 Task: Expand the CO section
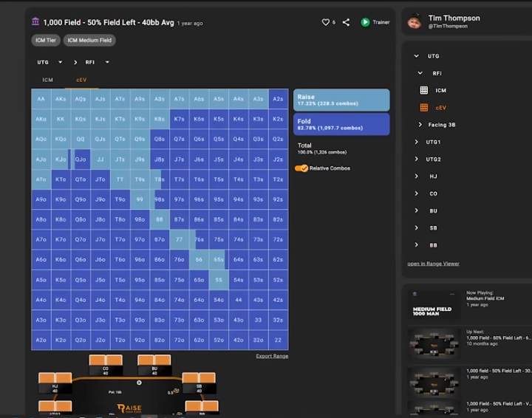point(416,193)
